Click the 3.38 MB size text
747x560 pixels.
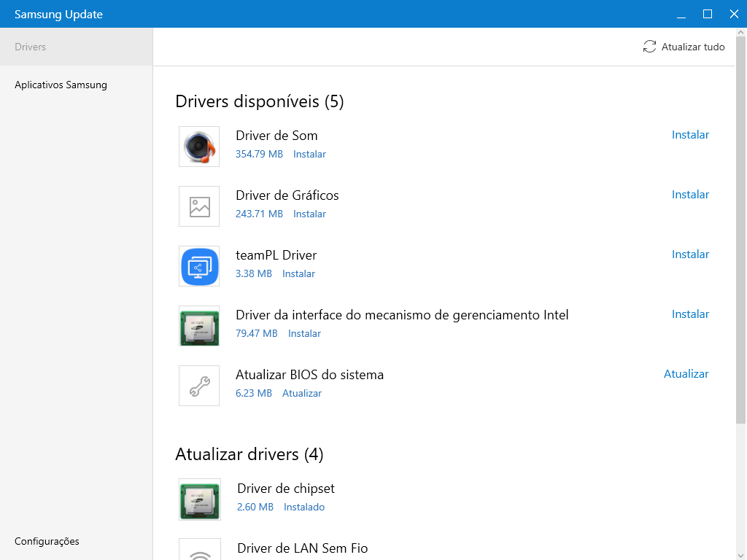(x=254, y=274)
